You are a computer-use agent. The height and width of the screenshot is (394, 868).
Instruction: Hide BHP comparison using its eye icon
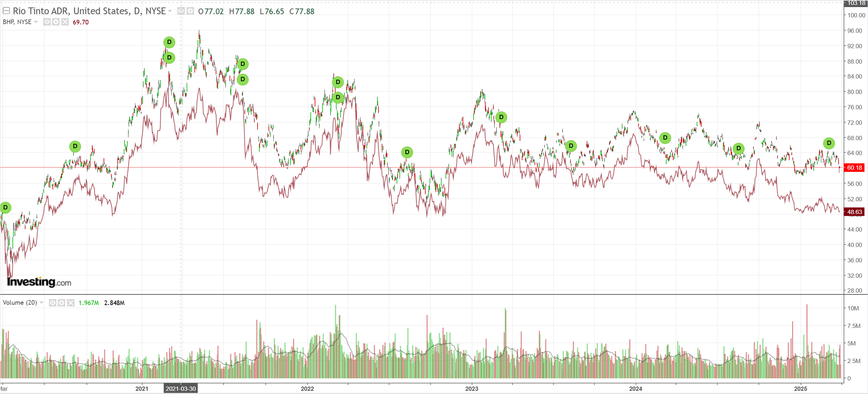pos(47,22)
